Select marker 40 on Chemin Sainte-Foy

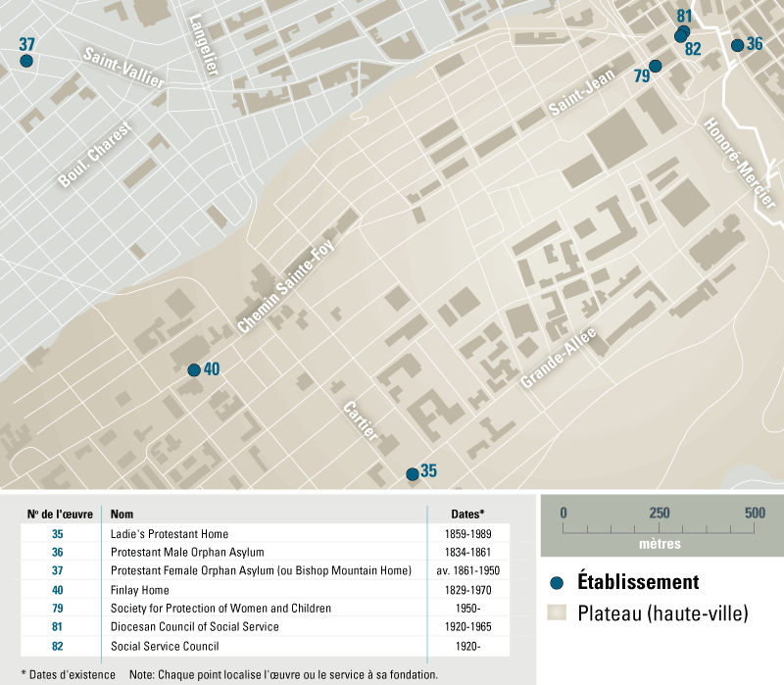pos(194,370)
